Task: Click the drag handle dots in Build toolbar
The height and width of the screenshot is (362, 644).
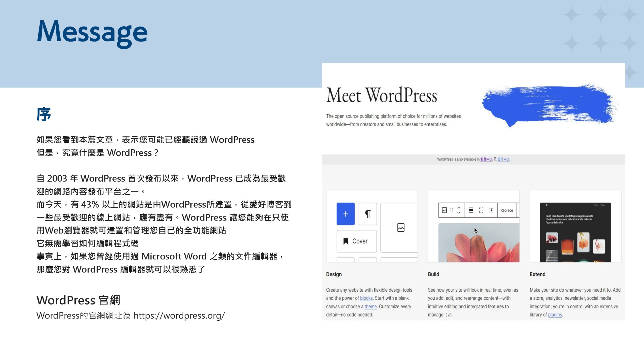Action: [451, 210]
